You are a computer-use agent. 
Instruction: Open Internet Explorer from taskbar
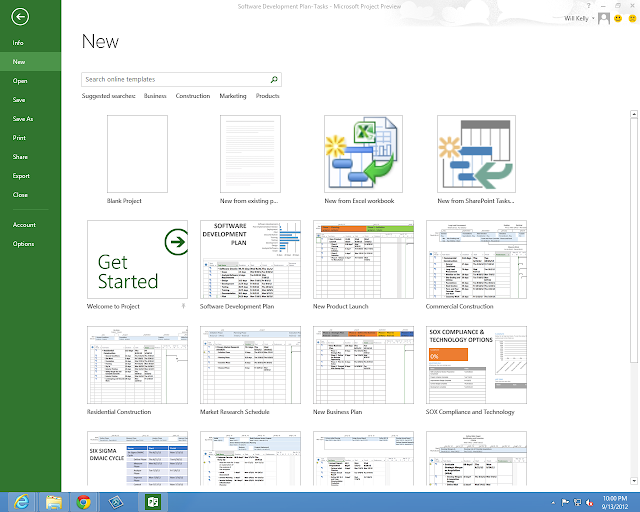(x=21, y=502)
